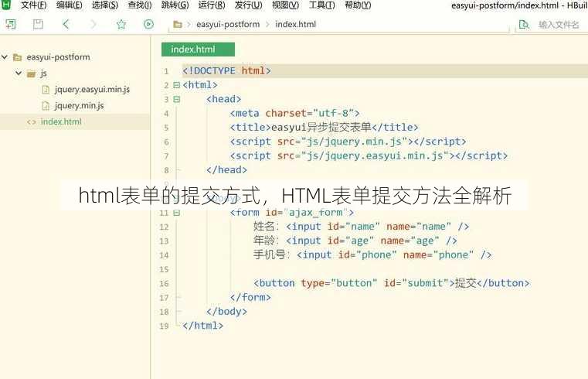Click the phone input code on line 14

click(372, 255)
